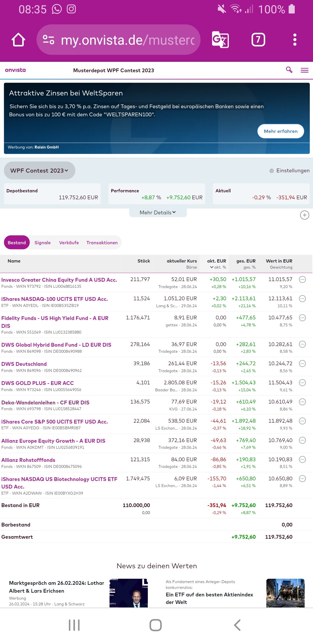The height and width of the screenshot is (644, 313).
Task: Open Einstellungen settings gear
Action: [x=272, y=171]
